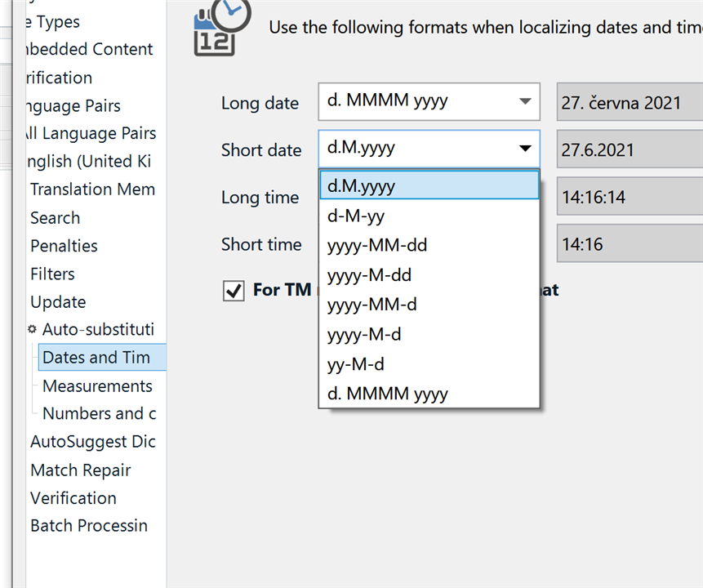Open the Long date format dropdown
This screenshot has width=703, height=588.
click(x=525, y=101)
